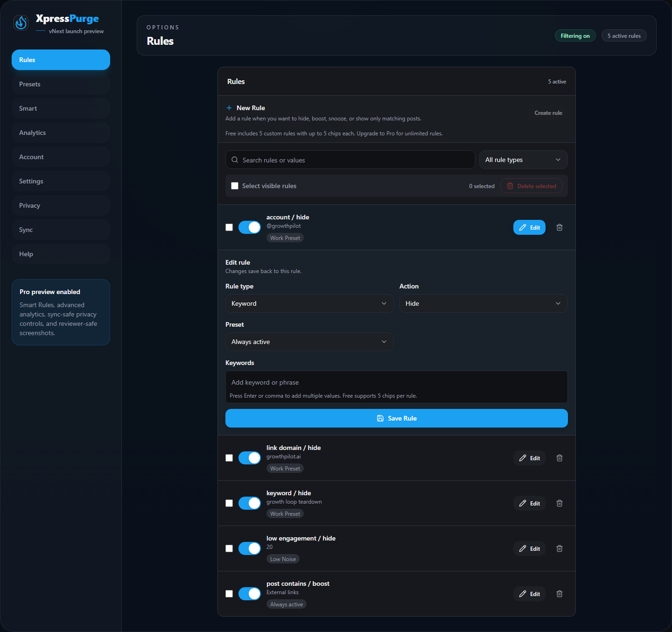Go to Account in the sidebar
The height and width of the screenshot is (632, 672).
61,157
